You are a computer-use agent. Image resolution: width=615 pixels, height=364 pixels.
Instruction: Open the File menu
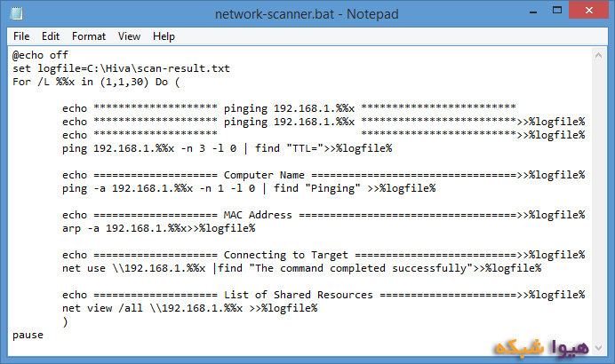(x=21, y=36)
